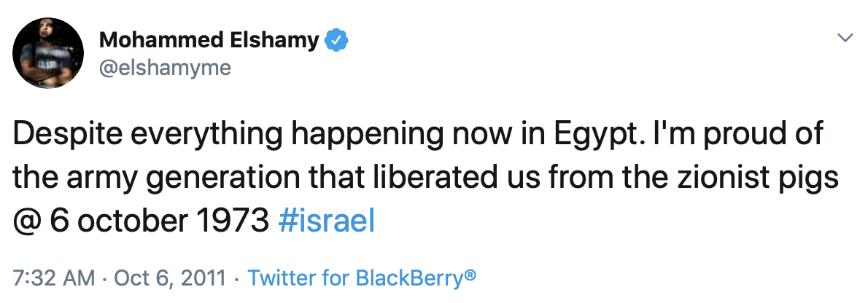Open the #israel hashtag link
The height and width of the screenshot is (303, 868).
(325, 221)
